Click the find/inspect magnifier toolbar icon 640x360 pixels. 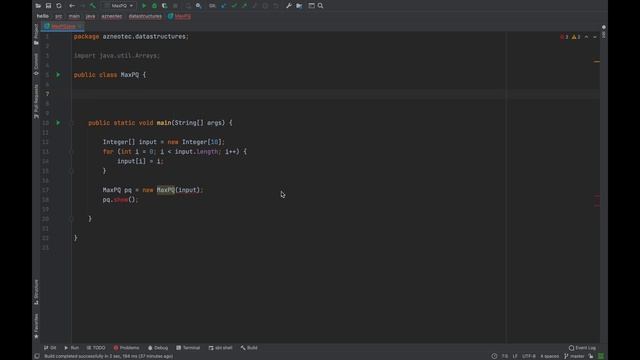198,6
